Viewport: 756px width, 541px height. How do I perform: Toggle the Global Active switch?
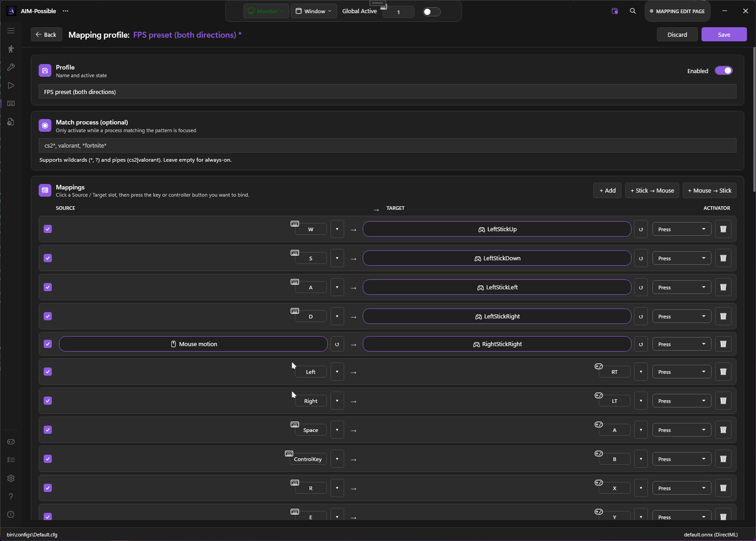pos(431,12)
